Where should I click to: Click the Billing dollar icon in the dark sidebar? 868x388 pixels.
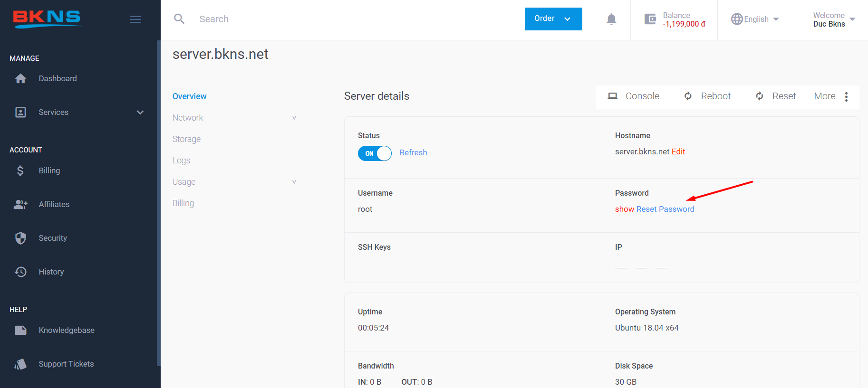click(x=20, y=170)
